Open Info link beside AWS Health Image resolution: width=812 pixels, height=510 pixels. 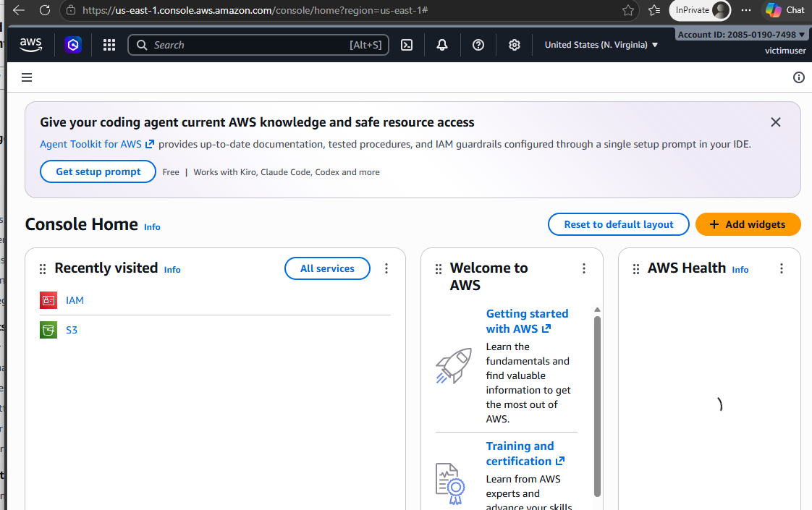click(740, 270)
